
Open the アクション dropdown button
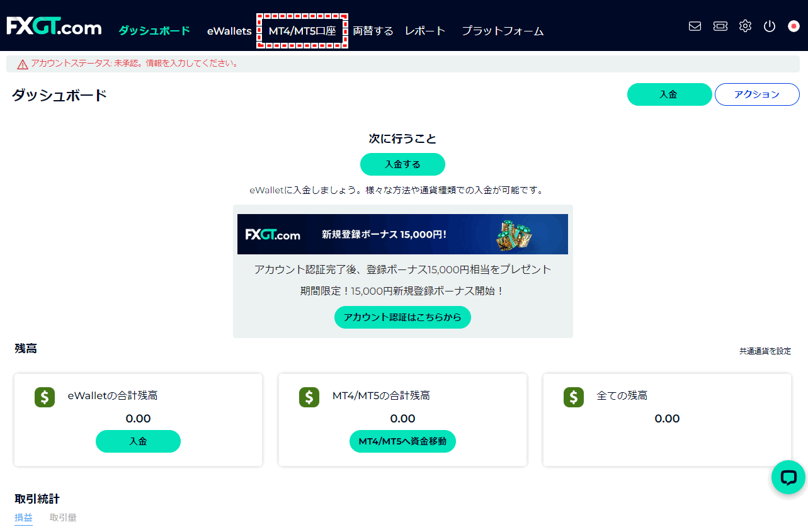click(x=757, y=94)
